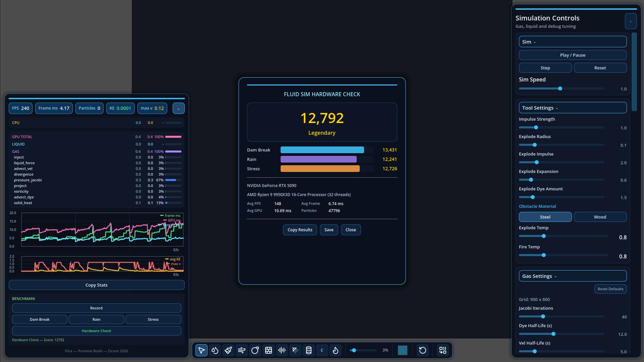This screenshot has width=644, height=362.
Task: Collapse the Tool Settings section
Action: [x=573, y=108]
